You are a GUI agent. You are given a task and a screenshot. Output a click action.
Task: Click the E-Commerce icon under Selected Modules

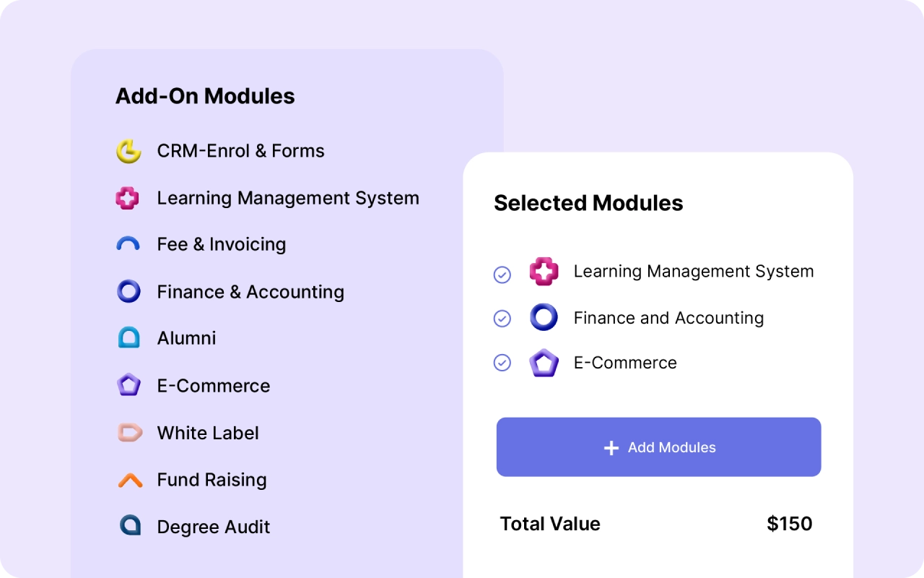coord(544,363)
